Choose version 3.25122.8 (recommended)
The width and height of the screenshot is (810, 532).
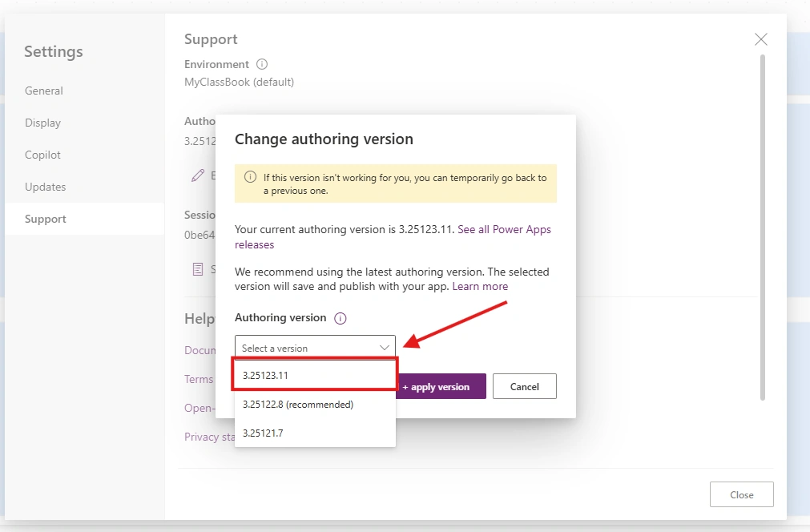(315, 405)
